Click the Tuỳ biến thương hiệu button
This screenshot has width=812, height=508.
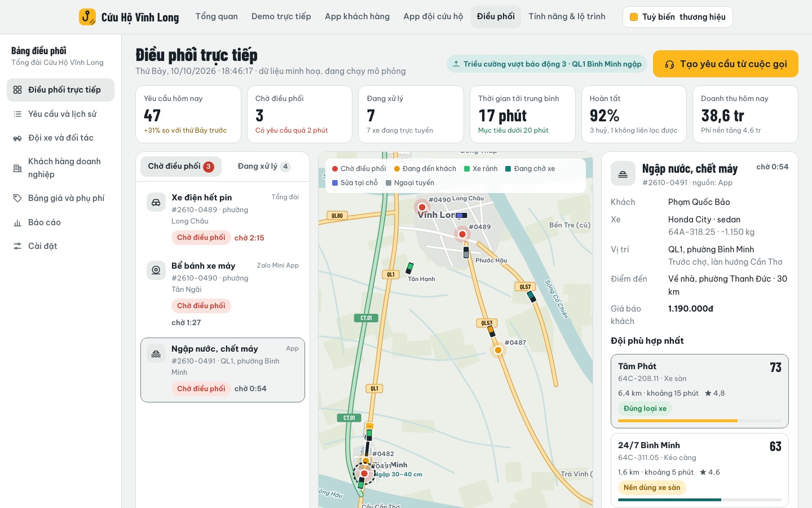point(678,17)
